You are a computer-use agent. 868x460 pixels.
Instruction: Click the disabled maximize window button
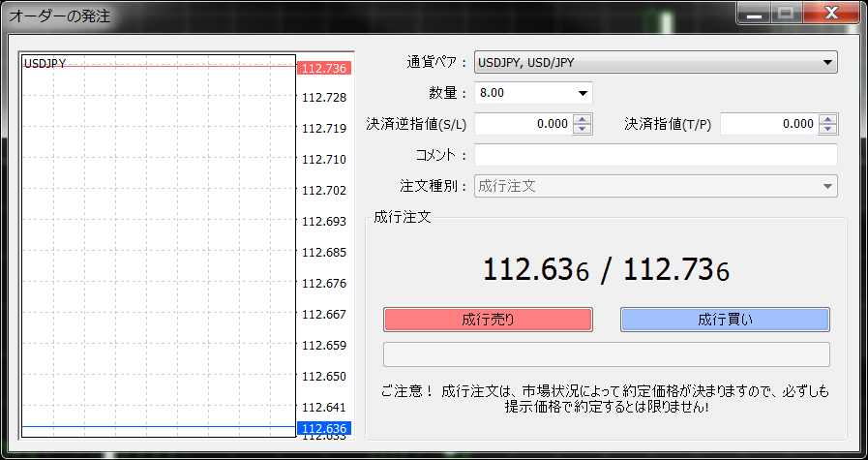tap(786, 14)
